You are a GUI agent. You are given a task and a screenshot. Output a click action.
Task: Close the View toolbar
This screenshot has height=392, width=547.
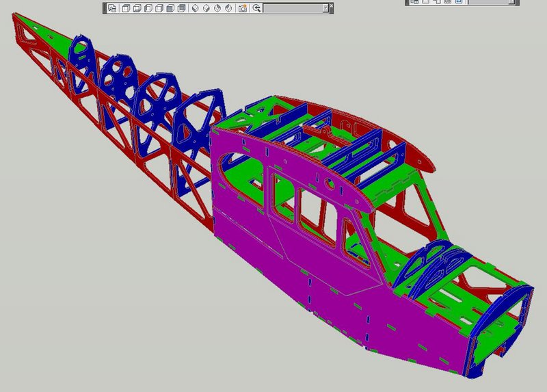[331, 5]
